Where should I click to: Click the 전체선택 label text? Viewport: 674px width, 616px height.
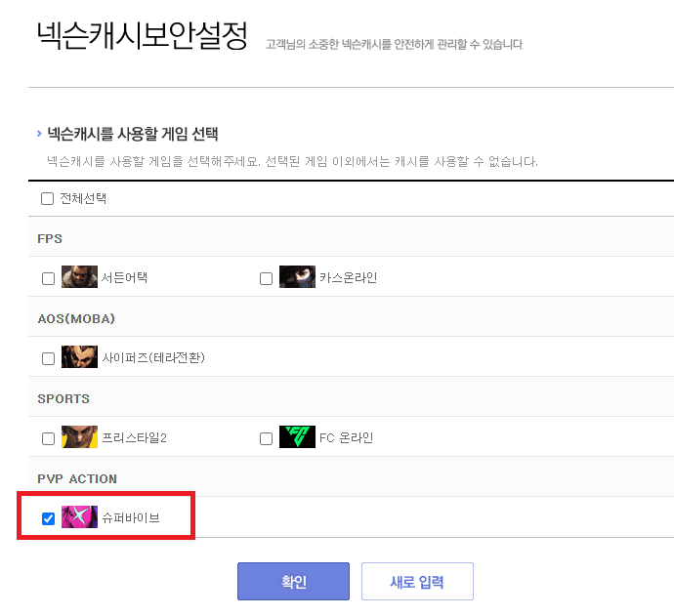83,198
